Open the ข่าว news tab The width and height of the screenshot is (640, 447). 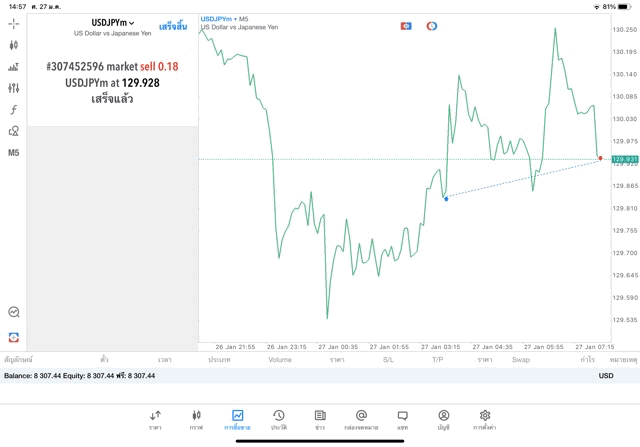pyautogui.click(x=320, y=420)
